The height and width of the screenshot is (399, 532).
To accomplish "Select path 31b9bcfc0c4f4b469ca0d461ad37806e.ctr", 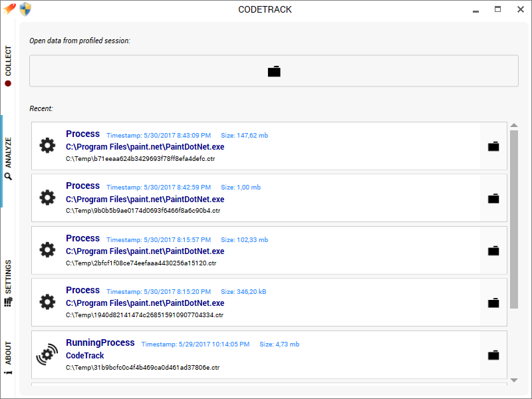I will coord(142,368).
